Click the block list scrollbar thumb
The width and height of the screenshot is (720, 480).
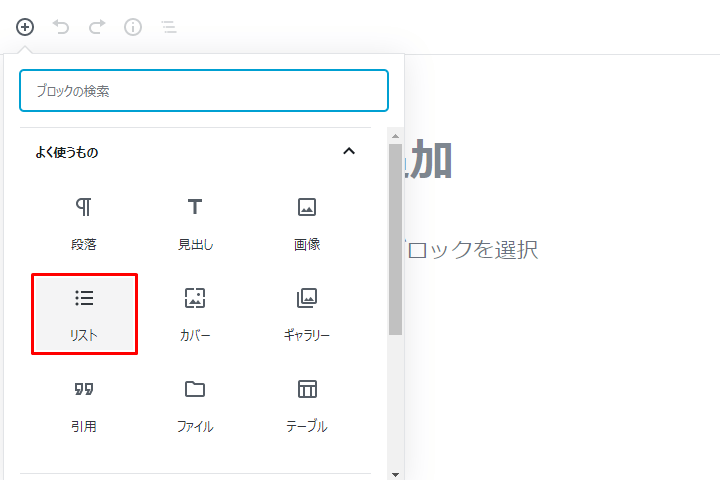coord(395,239)
